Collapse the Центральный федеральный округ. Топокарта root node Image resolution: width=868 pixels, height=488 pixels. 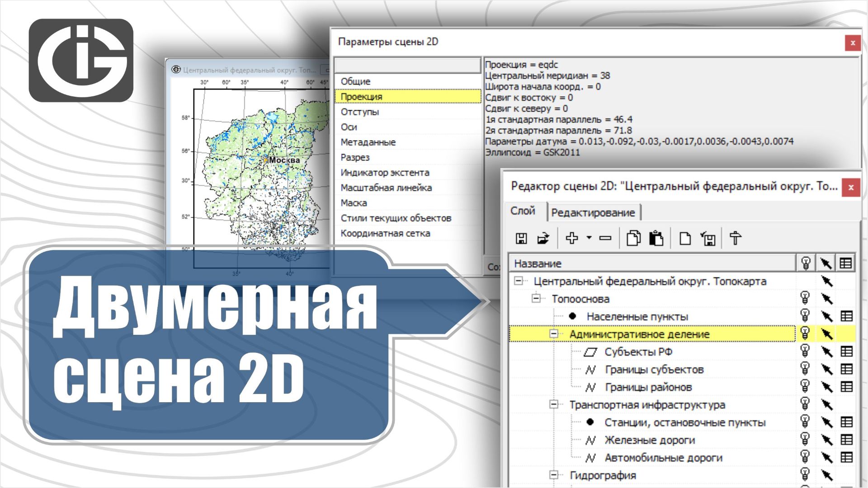pyautogui.click(x=519, y=281)
